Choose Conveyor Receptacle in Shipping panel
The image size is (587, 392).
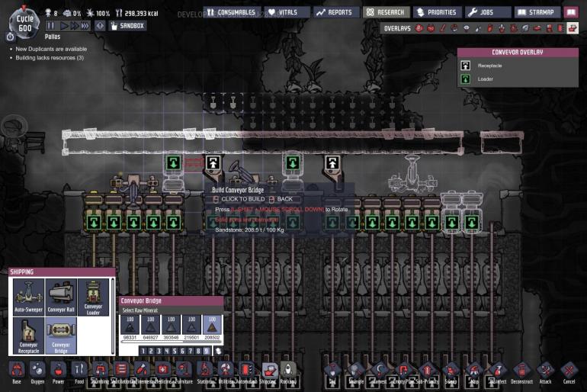tap(28, 336)
